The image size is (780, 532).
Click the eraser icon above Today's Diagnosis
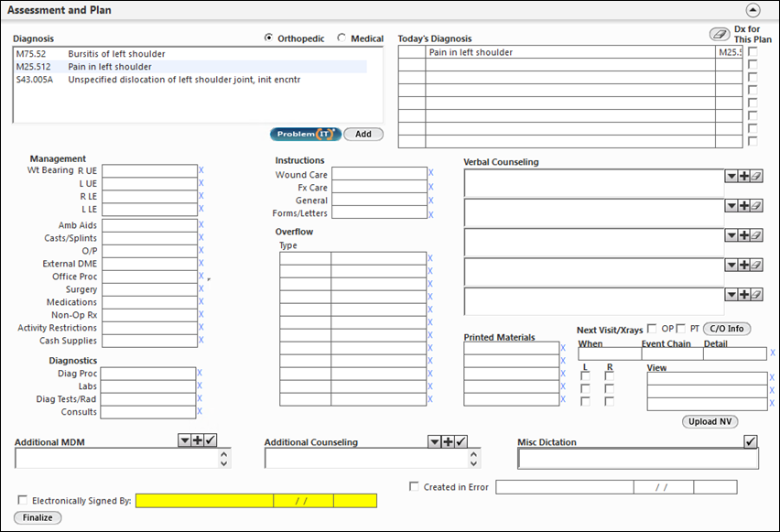[x=720, y=34]
